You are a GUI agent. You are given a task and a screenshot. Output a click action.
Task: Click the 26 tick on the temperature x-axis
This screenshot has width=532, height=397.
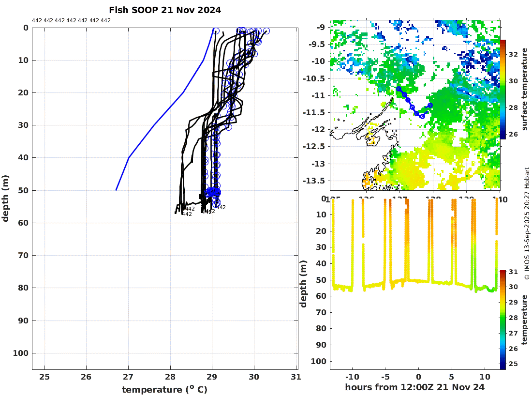point(86,377)
